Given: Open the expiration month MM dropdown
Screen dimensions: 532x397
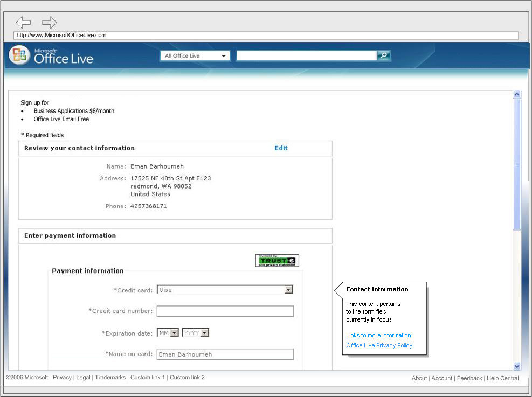Looking at the screenshot, I should coord(168,333).
